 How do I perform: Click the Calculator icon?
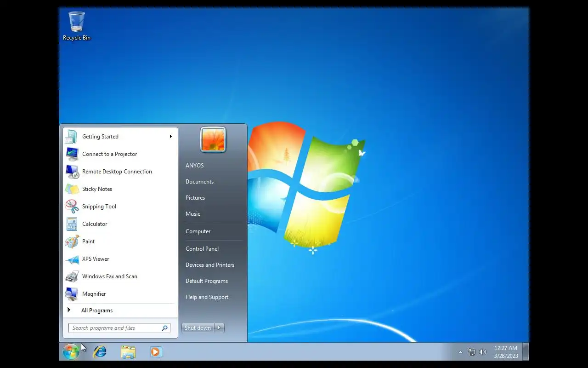[x=72, y=224]
